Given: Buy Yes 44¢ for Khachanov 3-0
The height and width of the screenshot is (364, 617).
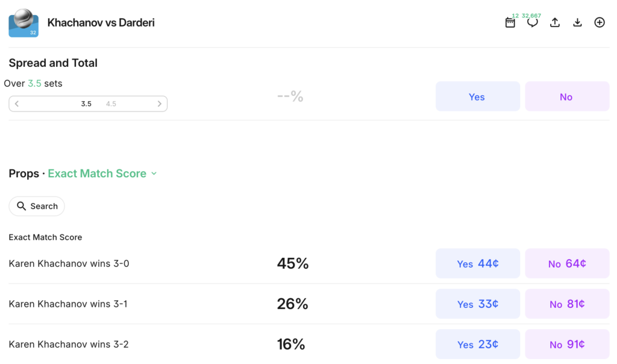Looking at the screenshot, I should click(477, 263).
